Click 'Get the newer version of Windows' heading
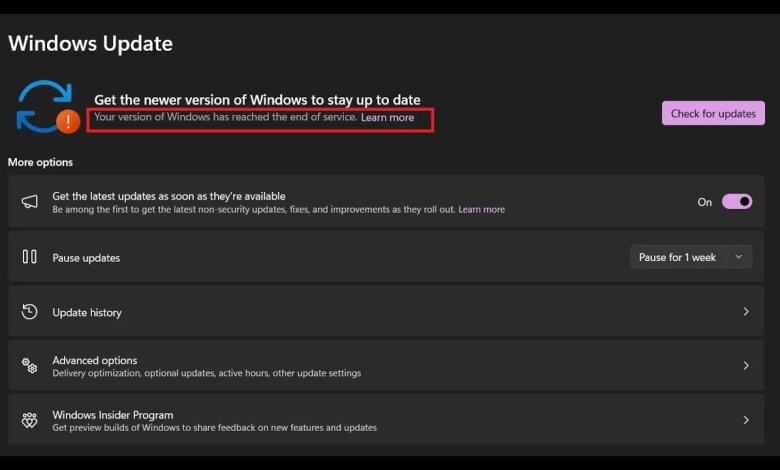The width and height of the screenshot is (780, 470). [x=257, y=100]
